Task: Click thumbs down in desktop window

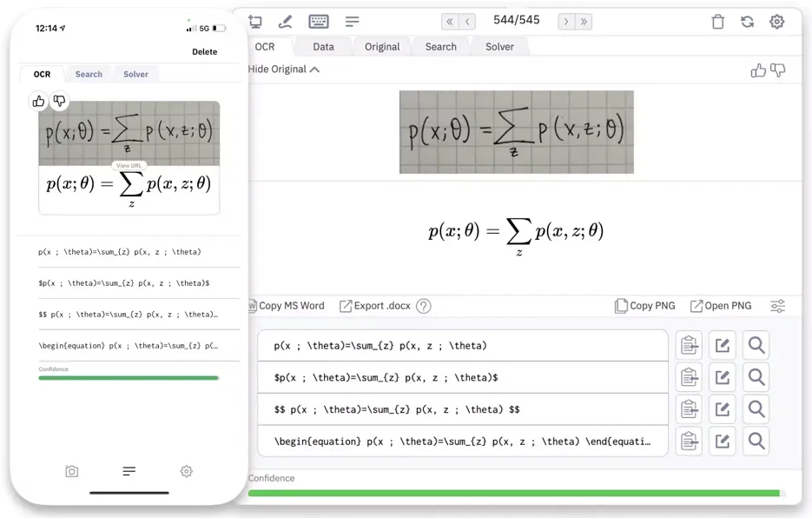Action: 778,70
